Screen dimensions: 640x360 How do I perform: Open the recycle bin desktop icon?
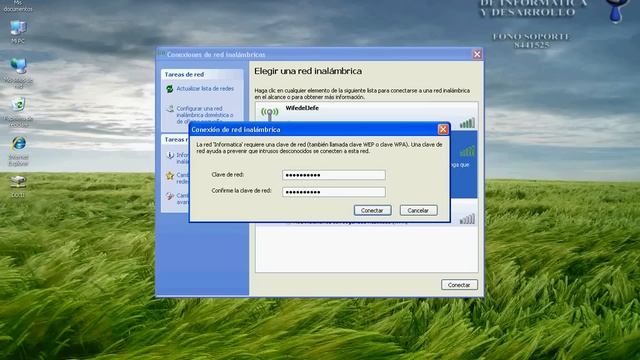[x=18, y=111]
